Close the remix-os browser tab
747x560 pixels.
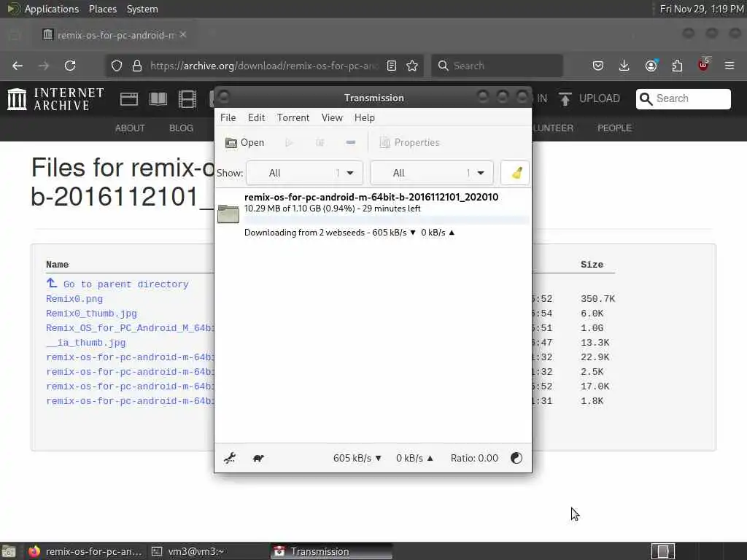coord(183,35)
